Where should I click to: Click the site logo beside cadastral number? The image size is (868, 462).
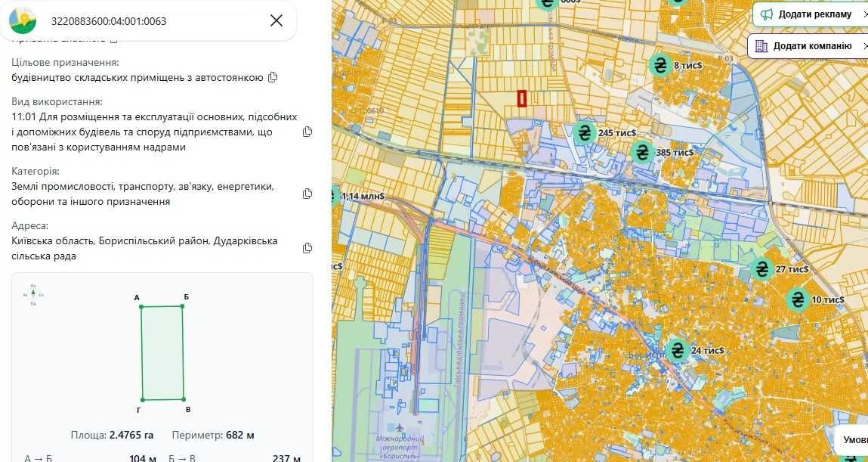tap(23, 20)
